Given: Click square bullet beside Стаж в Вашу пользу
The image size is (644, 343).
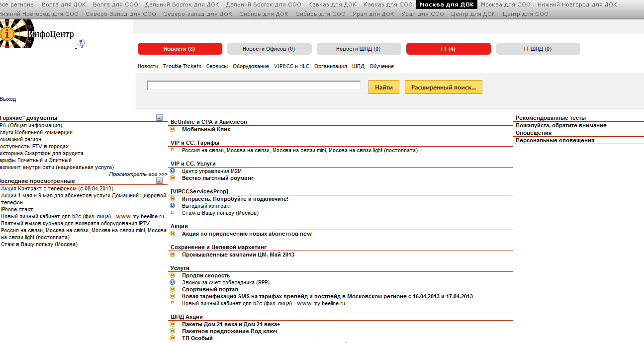Looking at the screenshot, I should point(173,212).
